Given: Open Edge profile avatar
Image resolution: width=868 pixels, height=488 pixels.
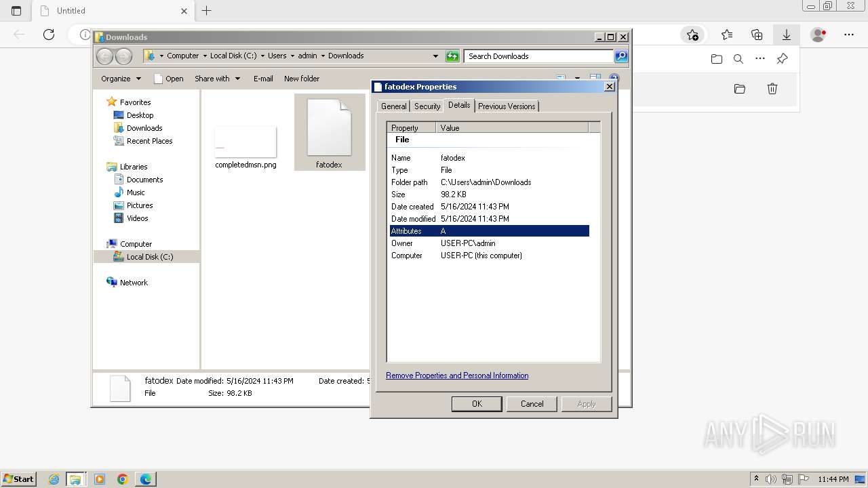Looking at the screenshot, I should (818, 35).
